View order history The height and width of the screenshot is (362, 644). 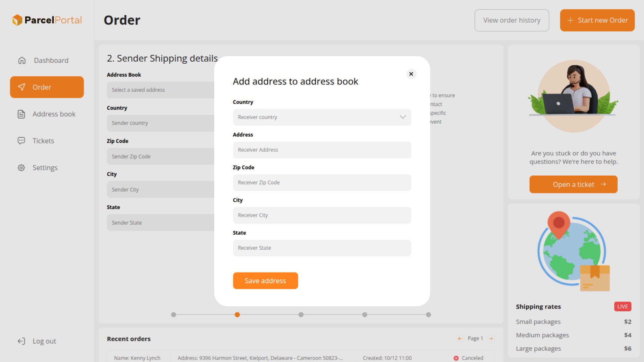[x=512, y=20]
